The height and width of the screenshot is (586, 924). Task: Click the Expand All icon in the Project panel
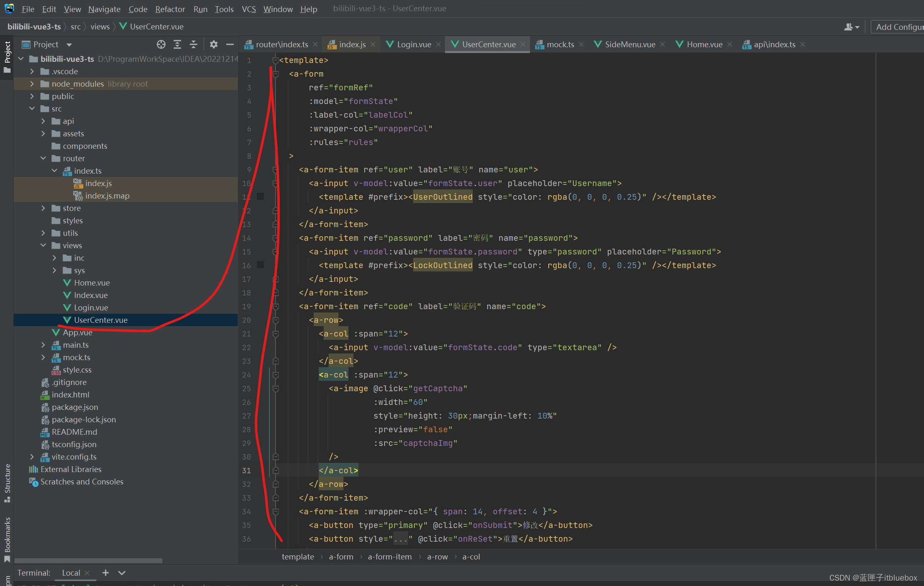point(177,44)
